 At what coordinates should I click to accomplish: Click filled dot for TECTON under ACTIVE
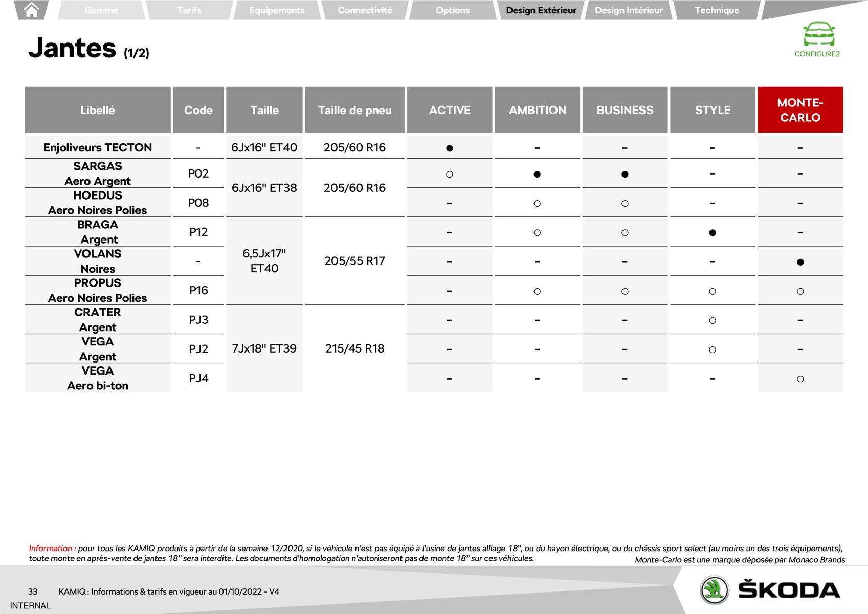[450, 148]
